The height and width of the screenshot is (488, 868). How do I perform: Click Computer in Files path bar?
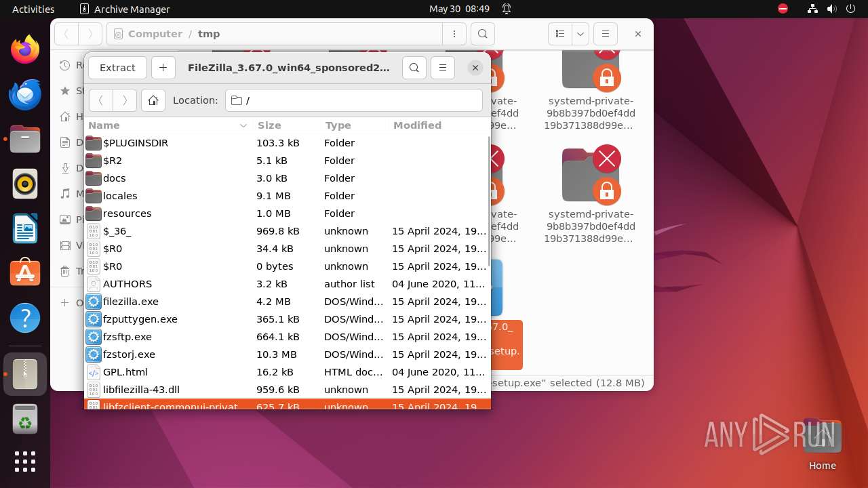coord(155,34)
